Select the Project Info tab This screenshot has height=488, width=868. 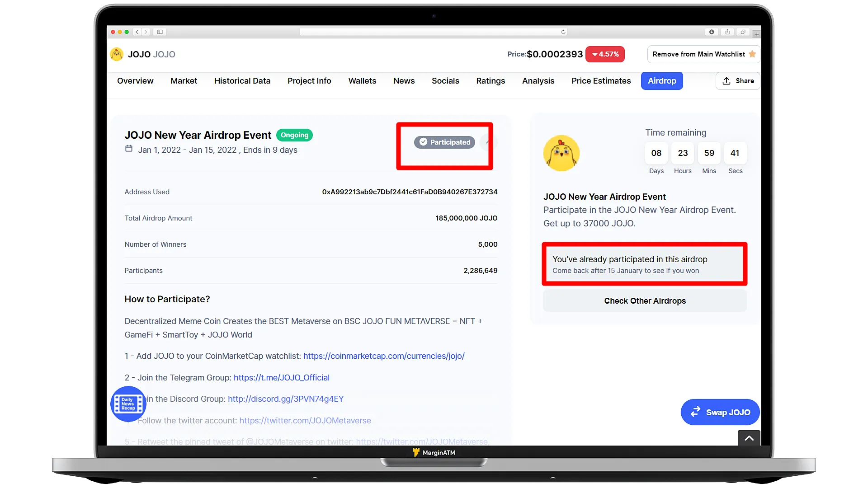click(309, 81)
